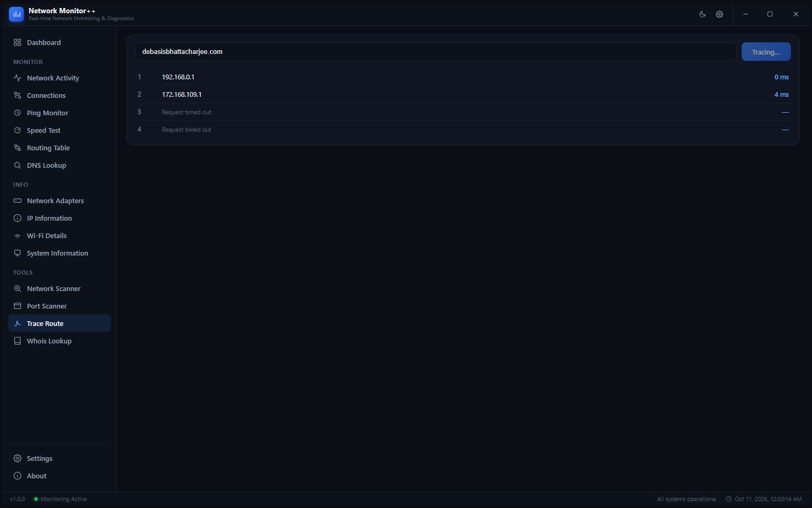Open Speed Test
This screenshot has height=508, width=812.
59,130
